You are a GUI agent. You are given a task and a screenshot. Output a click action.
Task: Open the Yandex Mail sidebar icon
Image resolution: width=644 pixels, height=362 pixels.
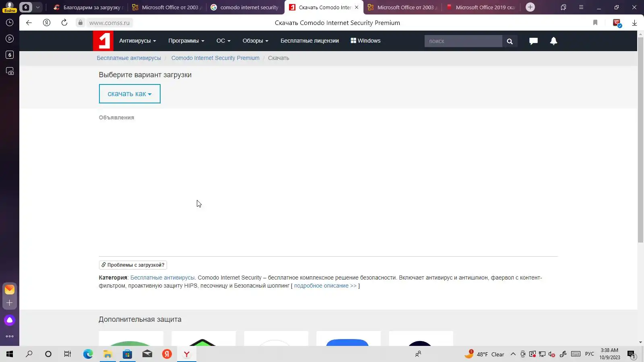click(10, 289)
